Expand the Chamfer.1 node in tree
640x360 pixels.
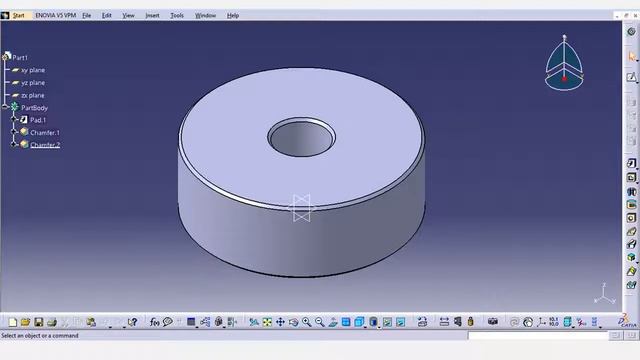(x=14, y=132)
